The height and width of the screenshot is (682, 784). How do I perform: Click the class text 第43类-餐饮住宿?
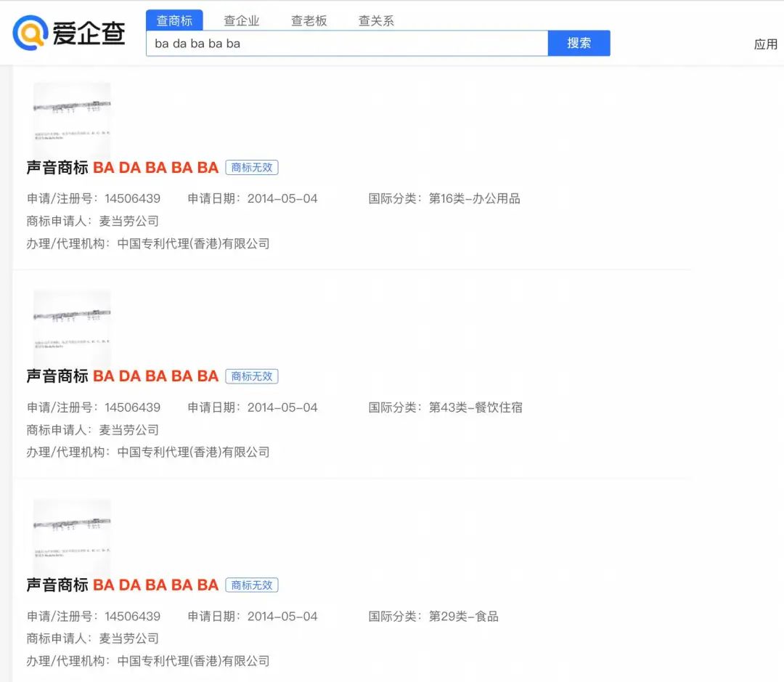pyautogui.click(x=475, y=407)
